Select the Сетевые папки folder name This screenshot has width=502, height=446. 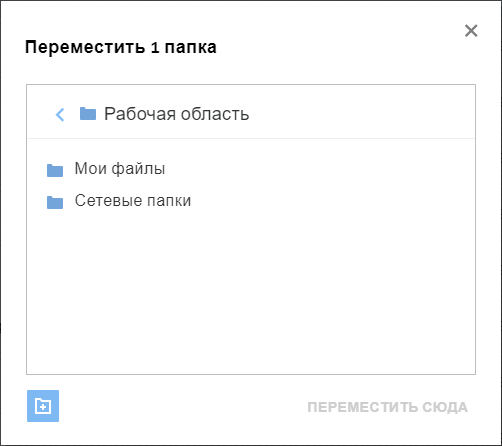(133, 201)
